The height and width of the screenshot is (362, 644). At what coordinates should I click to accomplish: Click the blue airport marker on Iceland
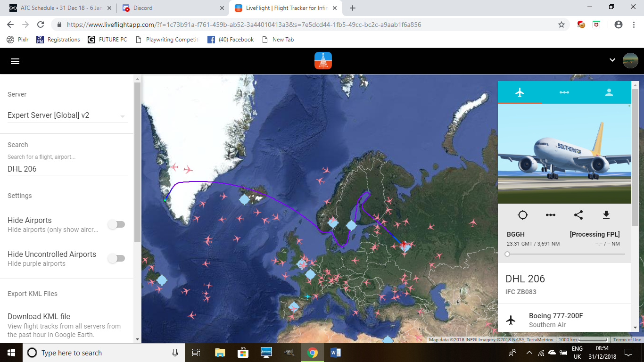click(x=244, y=200)
